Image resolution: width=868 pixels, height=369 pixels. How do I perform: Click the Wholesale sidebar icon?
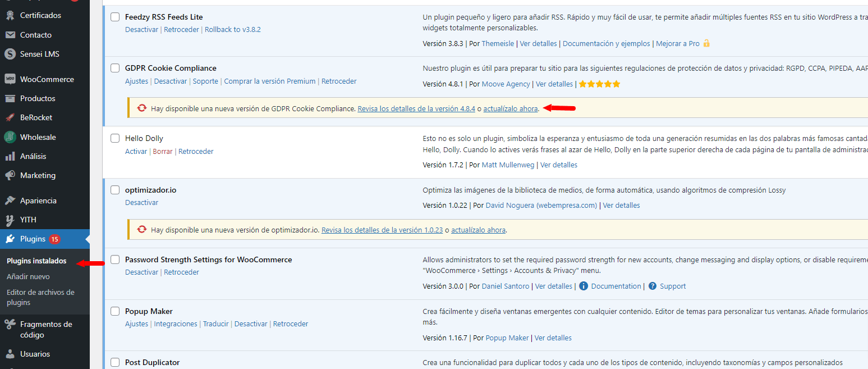[10, 137]
